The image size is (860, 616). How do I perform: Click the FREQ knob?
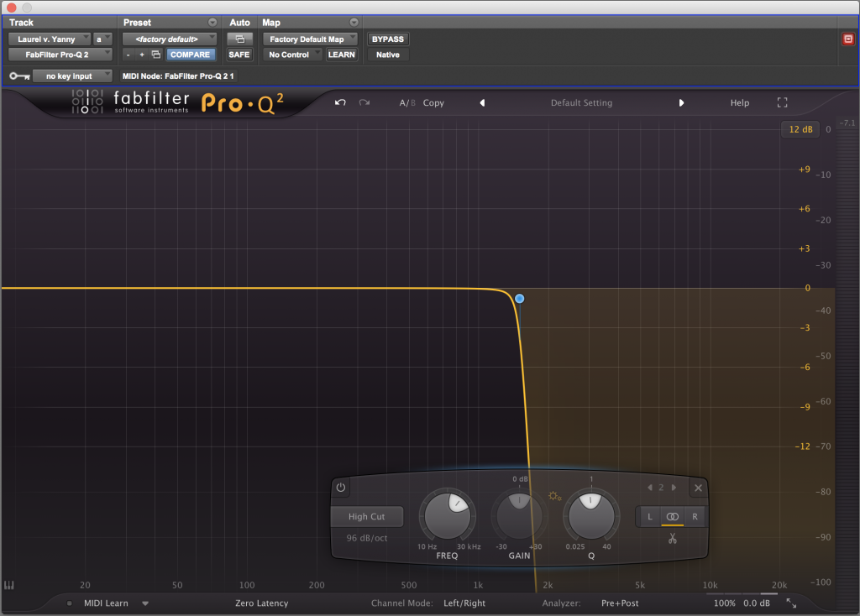point(447,515)
